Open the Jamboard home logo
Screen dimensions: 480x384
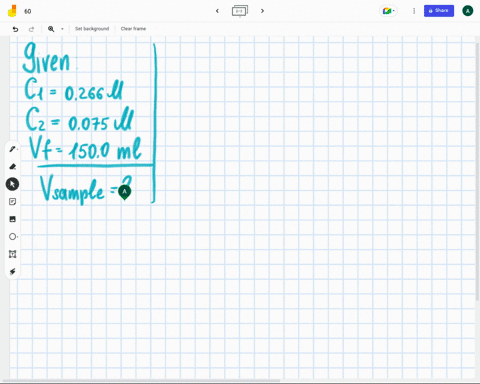point(12,11)
